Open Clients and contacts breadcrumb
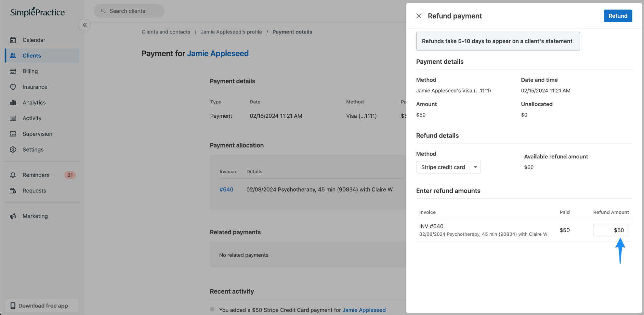This screenshot has width=644, height=315. (166, 32)
